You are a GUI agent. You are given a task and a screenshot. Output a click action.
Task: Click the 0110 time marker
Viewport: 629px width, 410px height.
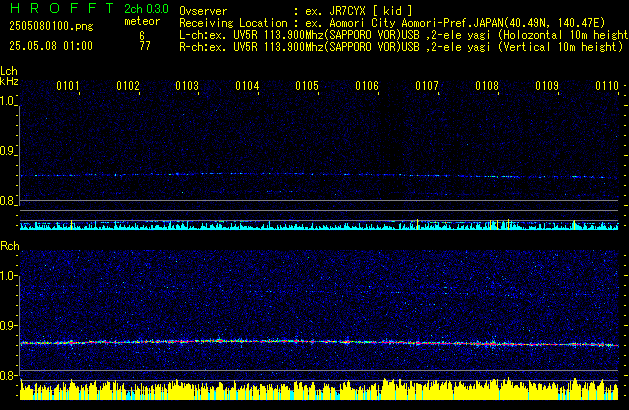point(607,86)
